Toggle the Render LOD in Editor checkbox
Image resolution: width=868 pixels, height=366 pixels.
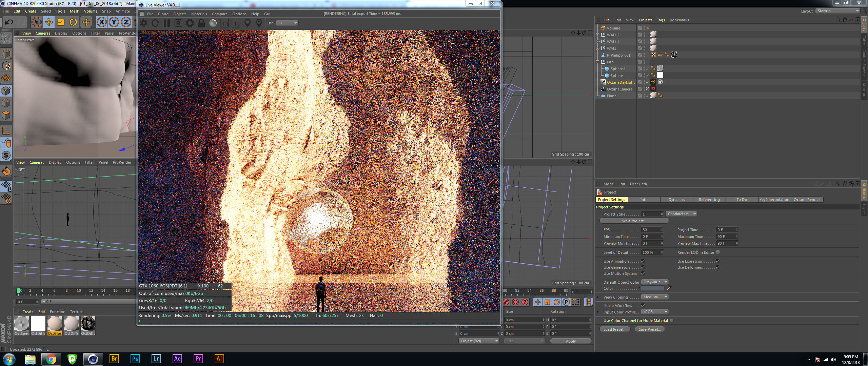(718, 252)
